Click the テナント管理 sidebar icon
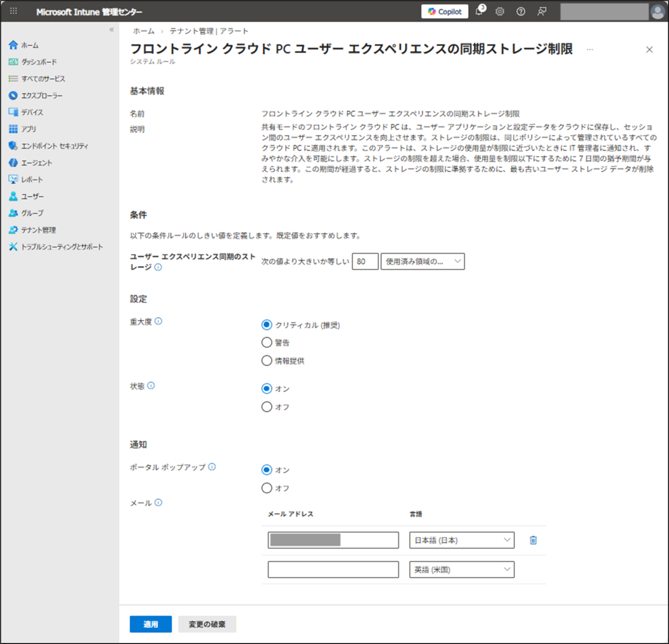Screen dimensions: 669x644 click(13, 230)
